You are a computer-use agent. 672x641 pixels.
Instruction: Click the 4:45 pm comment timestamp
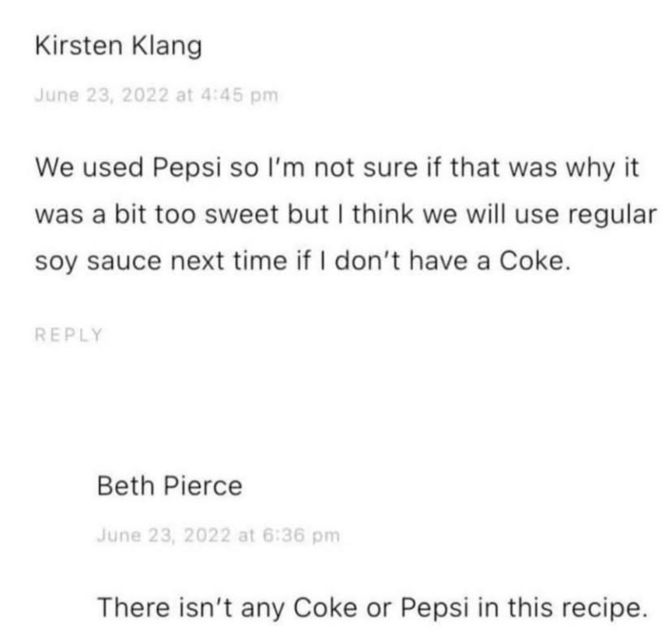pyautogui.click(x=156, y=95)
